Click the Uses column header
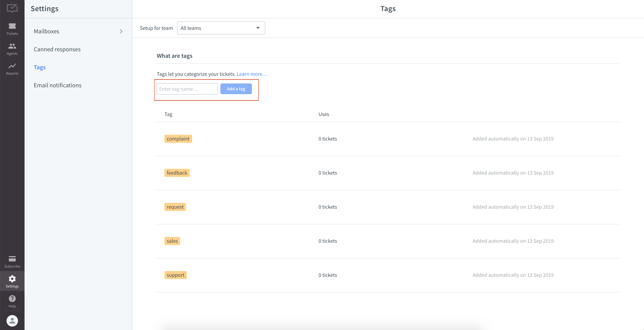Viewport: 644px width, 330px height. click(x=324, y=114)
